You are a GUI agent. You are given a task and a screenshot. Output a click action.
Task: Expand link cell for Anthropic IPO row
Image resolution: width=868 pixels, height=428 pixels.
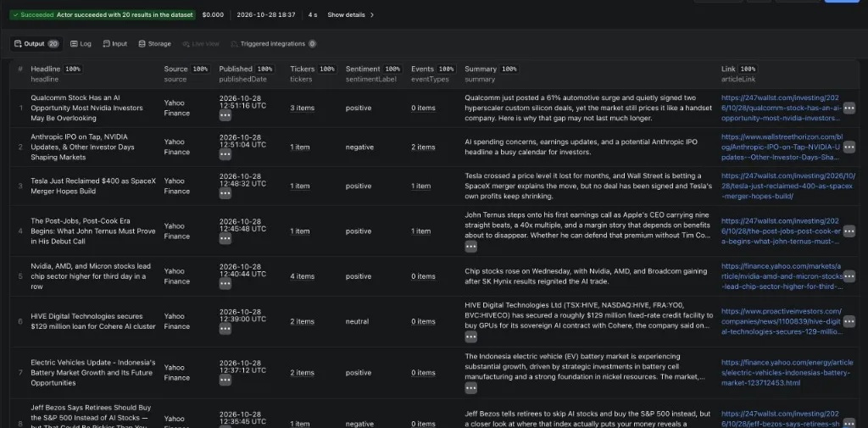(849, 147)
